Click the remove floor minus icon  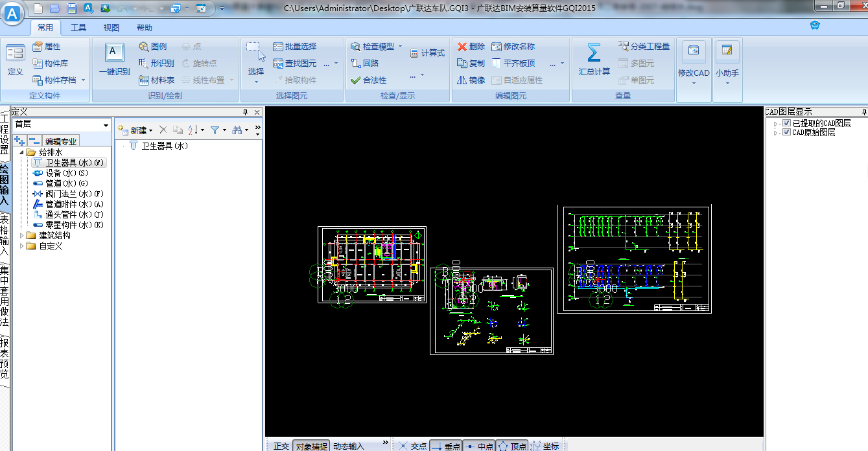(34, 141)
